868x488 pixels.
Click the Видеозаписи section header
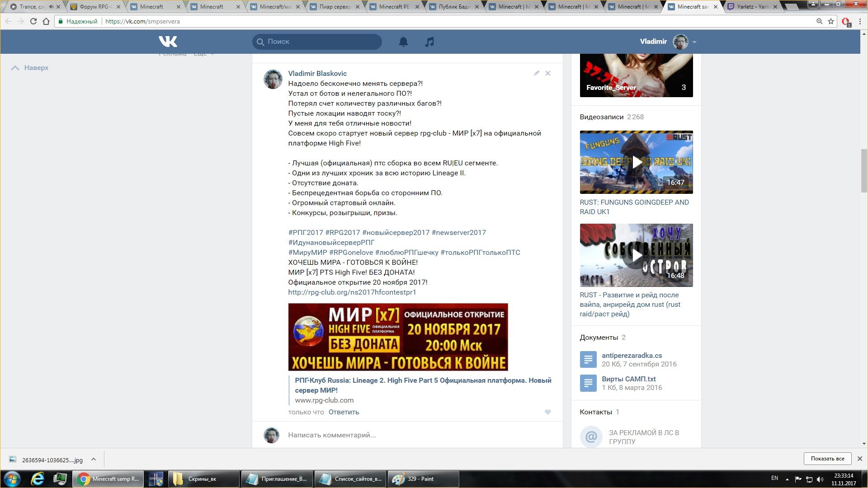[601, 117]
